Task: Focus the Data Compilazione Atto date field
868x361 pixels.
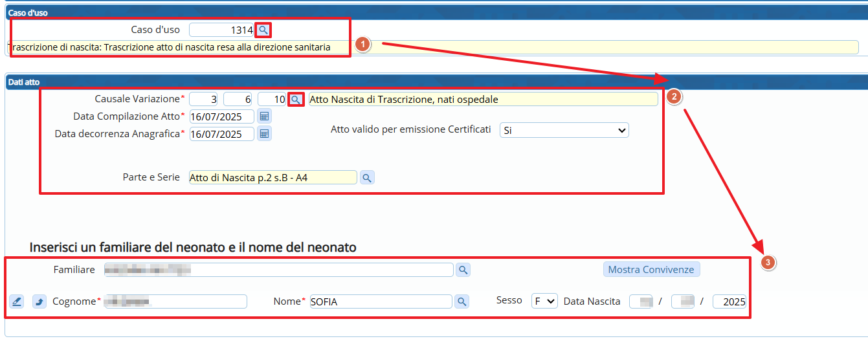Action: click(221, 116)
